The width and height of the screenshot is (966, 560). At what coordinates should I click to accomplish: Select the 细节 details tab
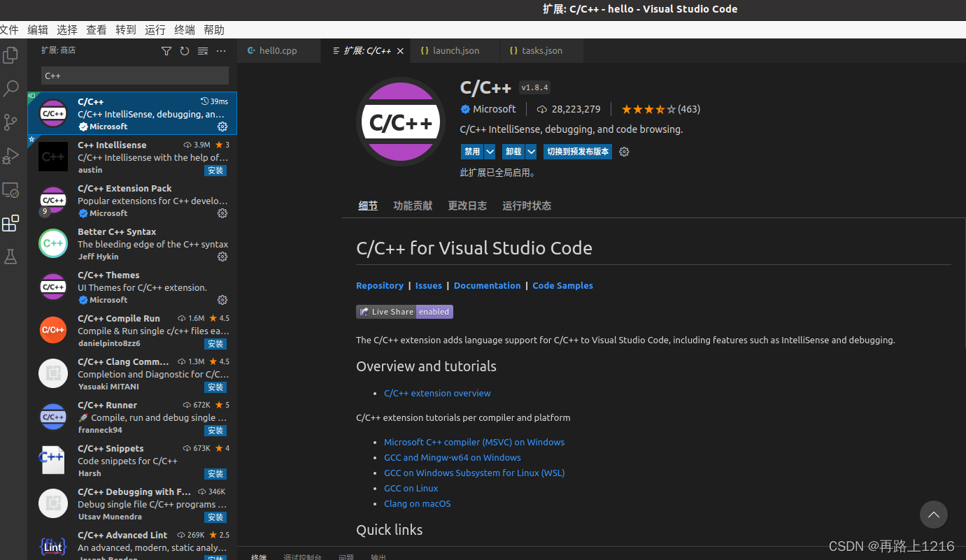(x=368, y=206)
